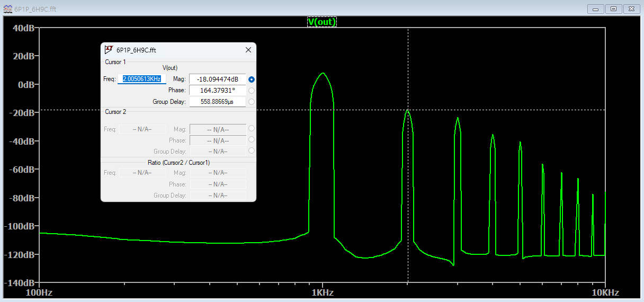Click the Cursor 1 section label

[x=115, y=62]
